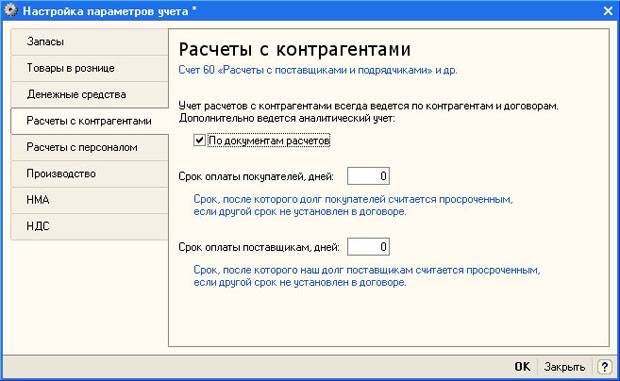Click the Настройка параметров учета title bar
This screenshot has height=381, width=620.
[x=310, y=11]
